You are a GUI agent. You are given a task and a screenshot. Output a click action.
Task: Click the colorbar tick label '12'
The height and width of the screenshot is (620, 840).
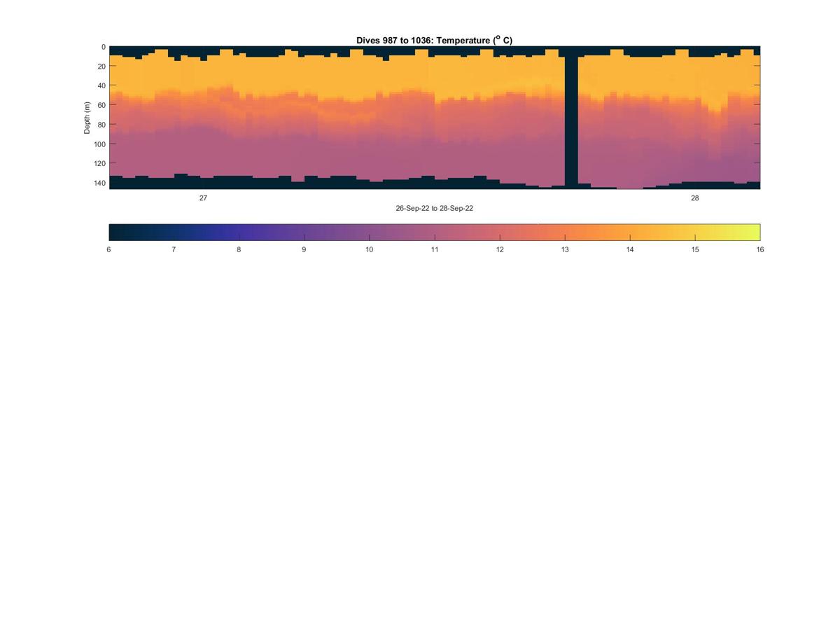(x=500, y=249)
